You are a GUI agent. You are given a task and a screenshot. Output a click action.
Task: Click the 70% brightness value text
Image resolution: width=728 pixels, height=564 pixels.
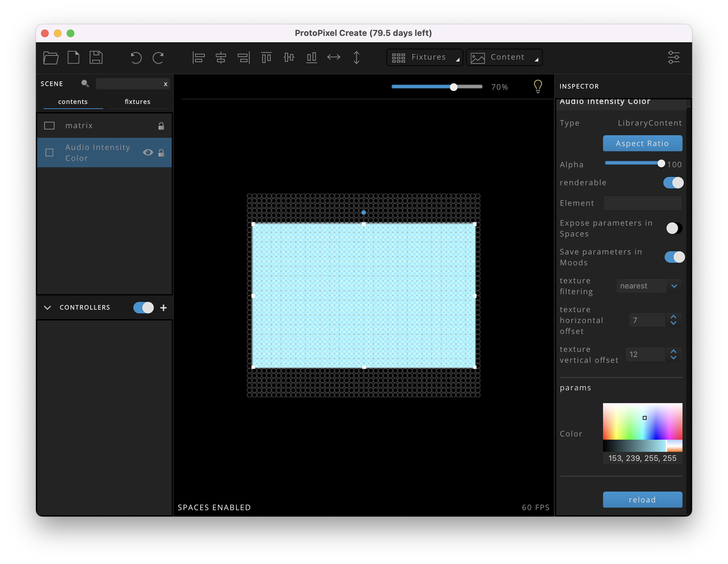click(x=499, y=87)
